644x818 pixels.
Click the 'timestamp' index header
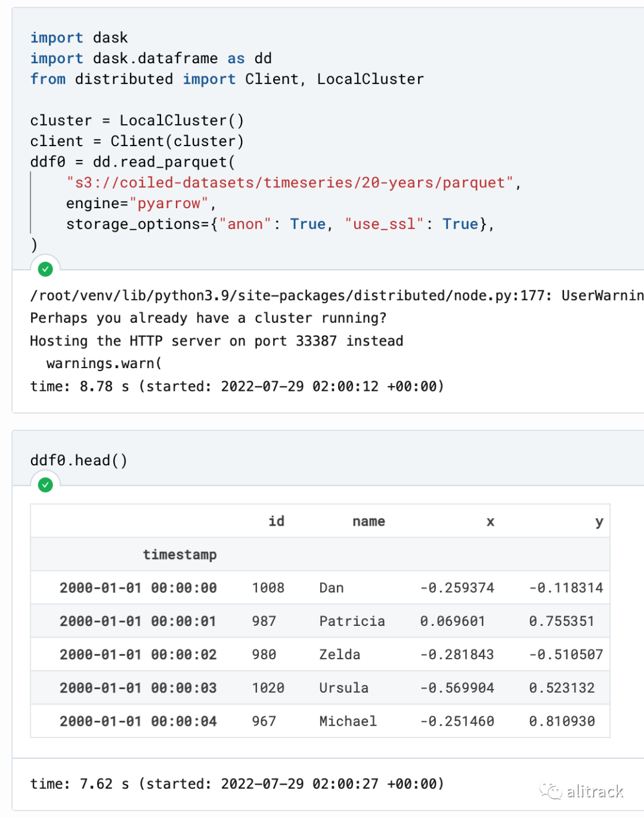click(179, 555)
